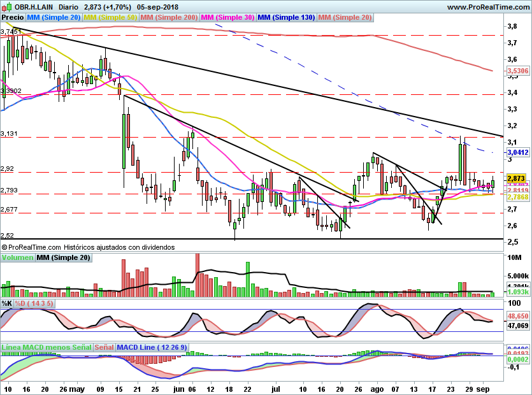Click the Linea MACD menos Señal label

pyautogui.click(x=47, y=347)
